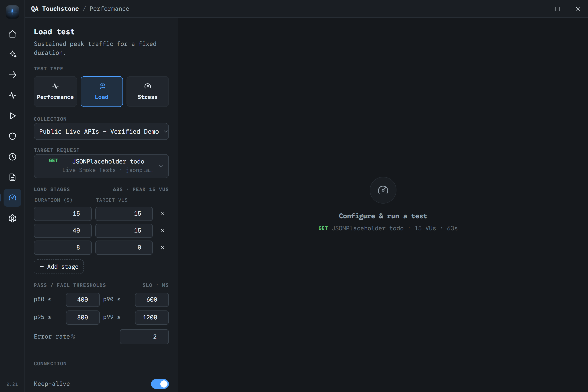Edit the p95 threshold field

[x=83, y=318]
